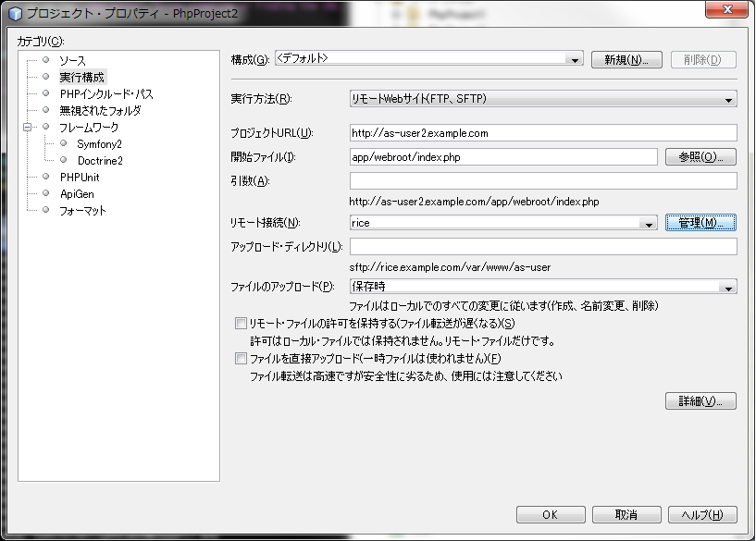Open the ファイルのアップロード dropdown
Viewport: 756px width, 541px height.
click(x=543, y=286)
